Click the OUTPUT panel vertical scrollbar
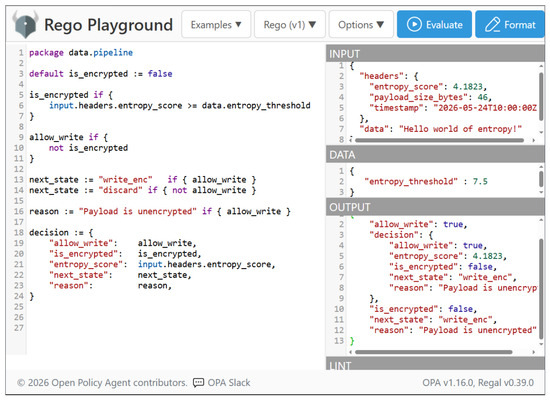 [x=541, y=288]
